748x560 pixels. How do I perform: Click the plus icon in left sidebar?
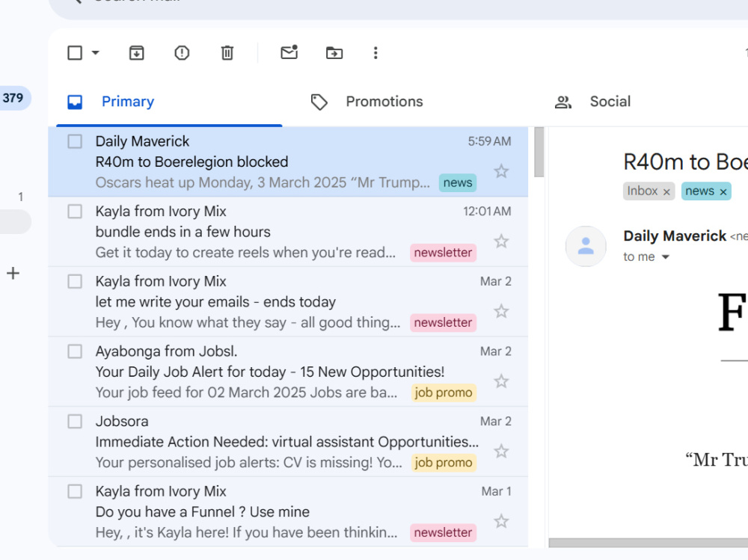13,274
